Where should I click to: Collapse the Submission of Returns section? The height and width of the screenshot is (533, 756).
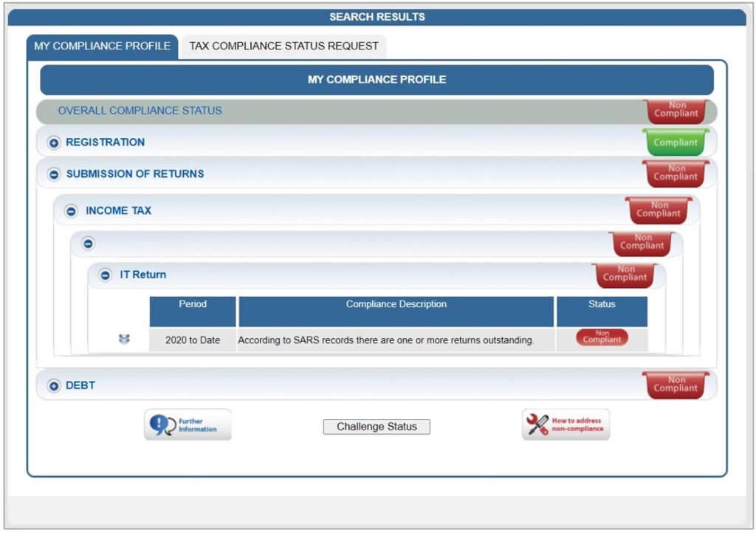[54, 174]
